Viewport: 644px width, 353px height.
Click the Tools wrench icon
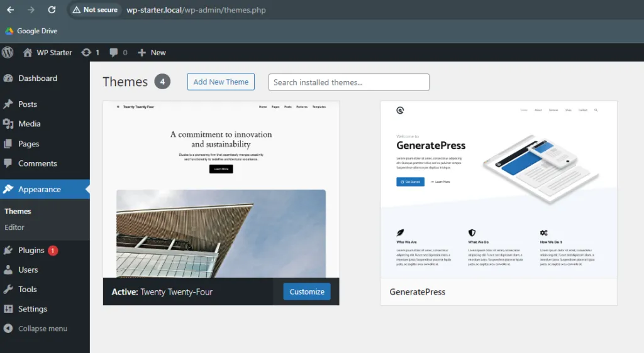coord(8,289)
